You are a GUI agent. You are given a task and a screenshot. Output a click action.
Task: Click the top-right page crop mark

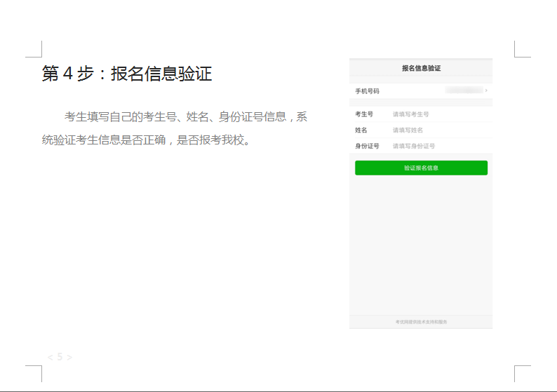(521, 49)
